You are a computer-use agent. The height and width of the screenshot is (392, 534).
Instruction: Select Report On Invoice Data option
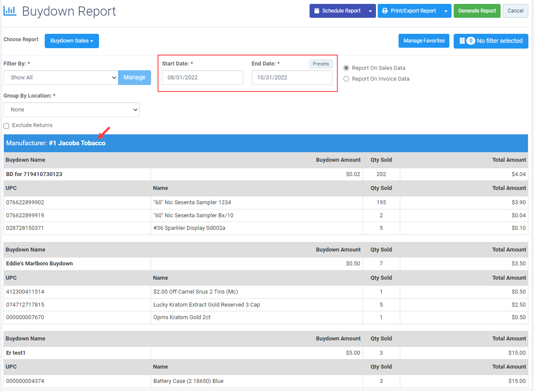(346, 79)
